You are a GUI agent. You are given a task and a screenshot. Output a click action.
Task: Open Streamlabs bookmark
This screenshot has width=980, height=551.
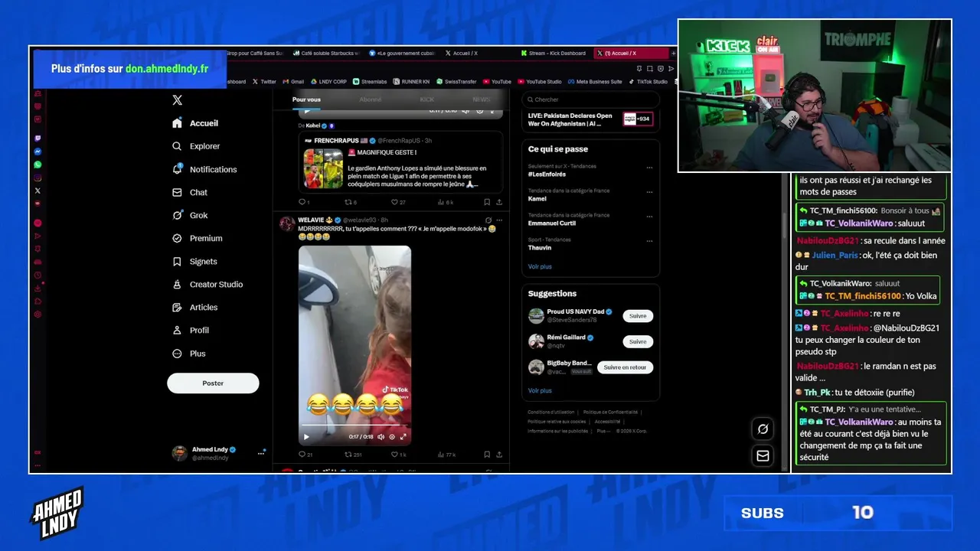pos(371,81)
